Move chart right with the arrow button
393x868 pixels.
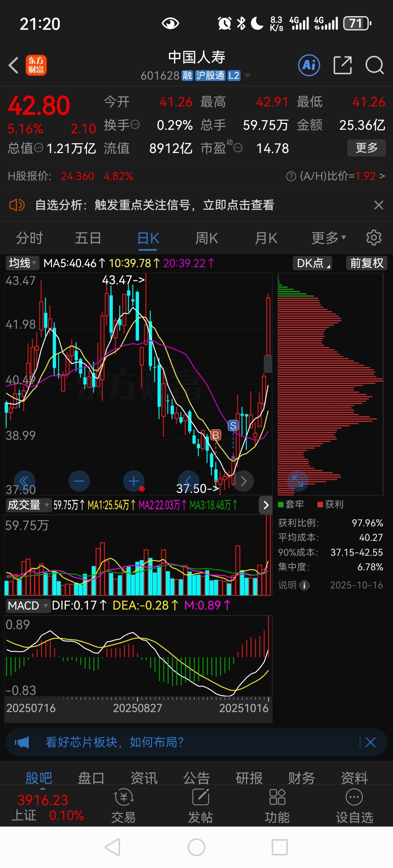pos(243,481)
